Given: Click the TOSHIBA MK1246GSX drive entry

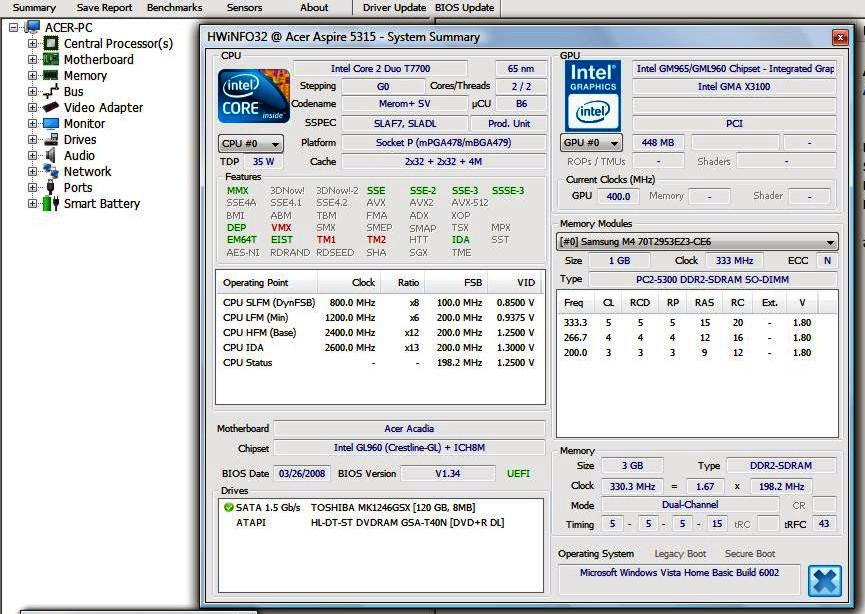Looking at the screenshot, I should click(355, 508).
